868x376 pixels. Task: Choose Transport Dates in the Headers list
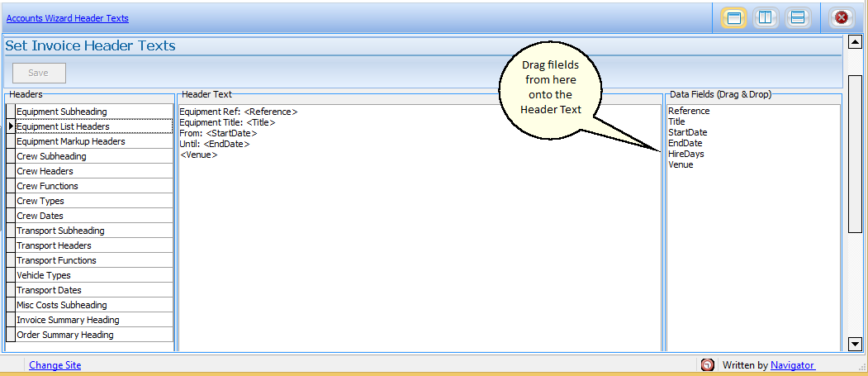50,290
